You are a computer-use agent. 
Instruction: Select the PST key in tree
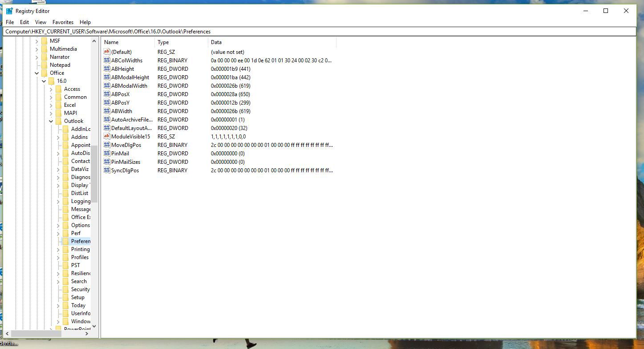coord(76,265)
